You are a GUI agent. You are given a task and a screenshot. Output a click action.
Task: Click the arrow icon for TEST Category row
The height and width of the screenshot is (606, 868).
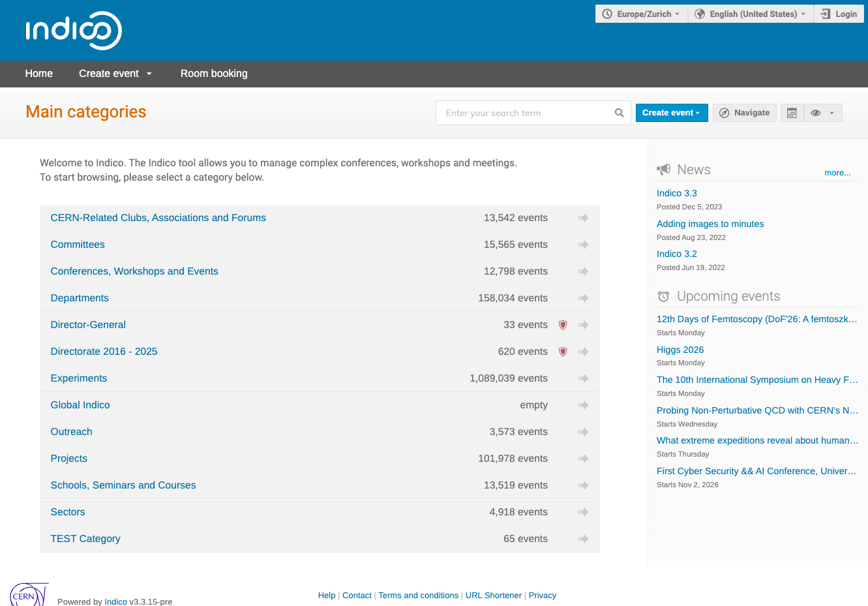(x=583, y=539)
